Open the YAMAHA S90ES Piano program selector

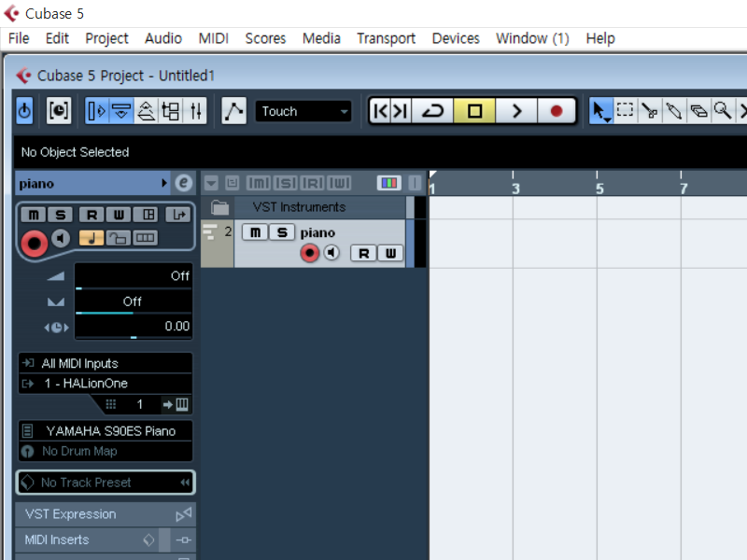(106, 431)
